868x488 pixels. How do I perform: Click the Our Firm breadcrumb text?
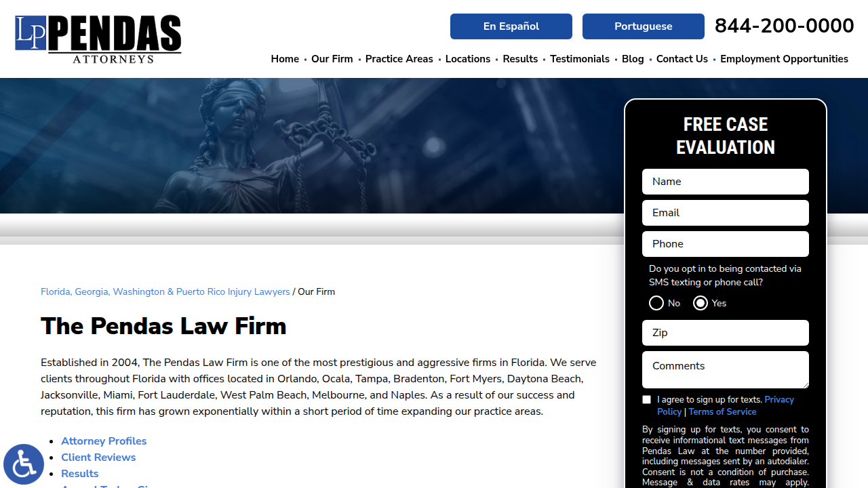(x=317, y=291)
